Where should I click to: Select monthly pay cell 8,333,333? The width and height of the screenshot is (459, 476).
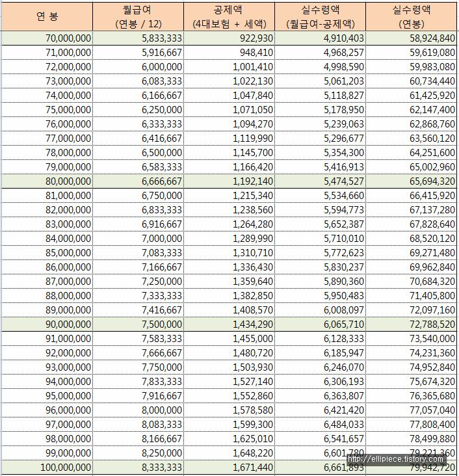(138, 467)
